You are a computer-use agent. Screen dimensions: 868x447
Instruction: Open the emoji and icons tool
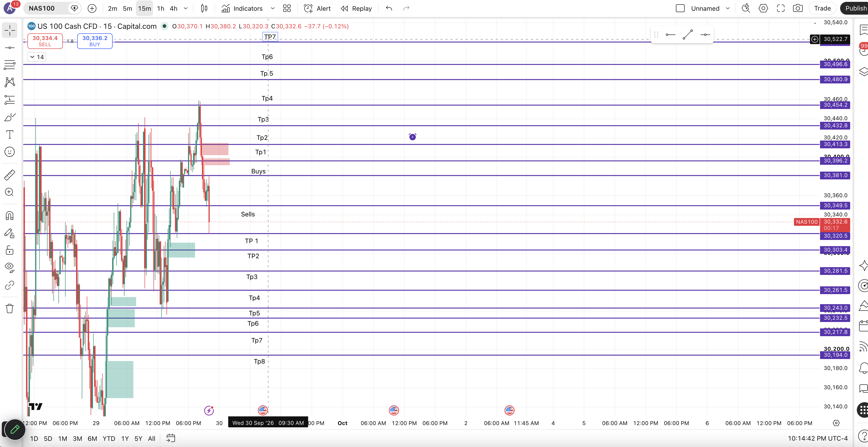click(10, 152)
